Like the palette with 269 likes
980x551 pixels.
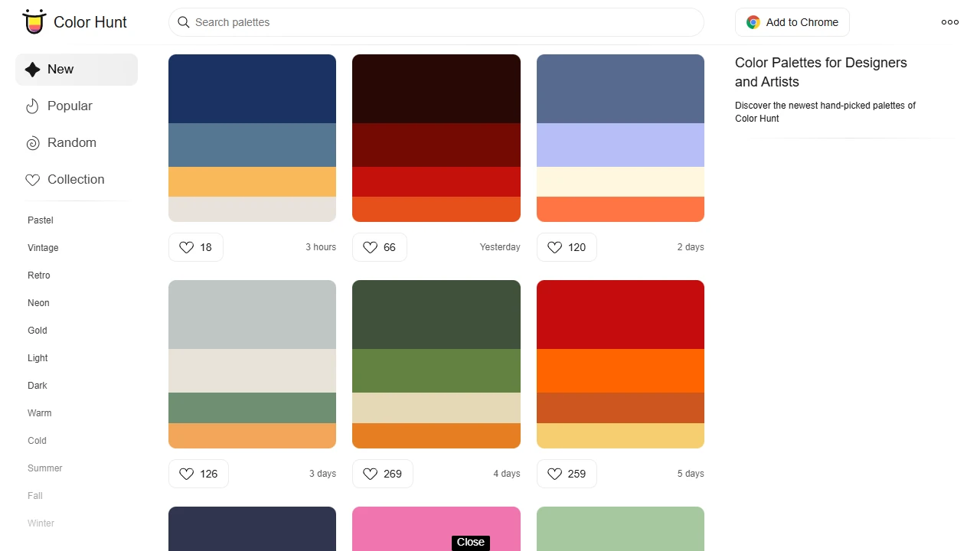[371, 474]
